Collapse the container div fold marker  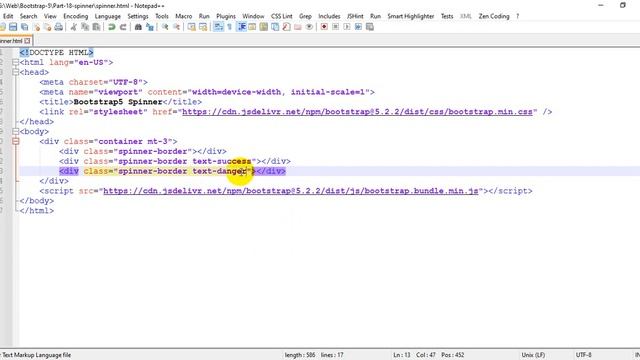(x=16, y=141)
